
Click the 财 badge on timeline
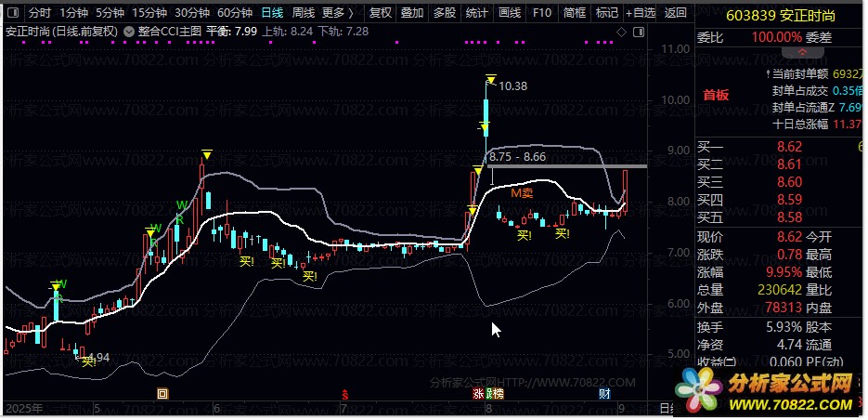pos(605,394)
